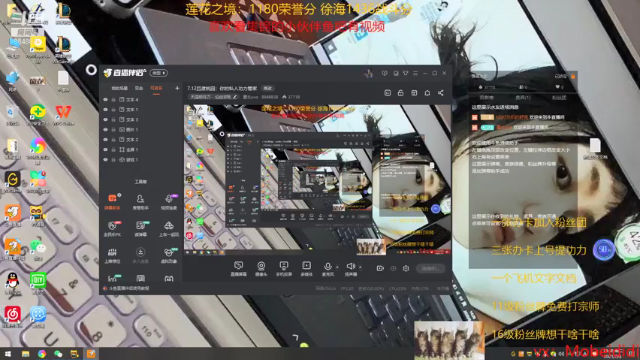Open the 上车一起玩 tool icon
This screenshot has height=360, width=640.
[x=169, y=229]
